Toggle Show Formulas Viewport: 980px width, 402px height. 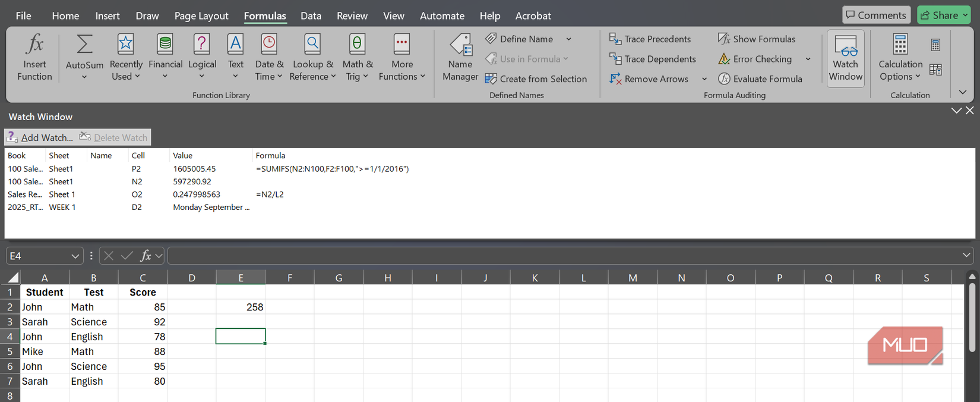point(756,39)
